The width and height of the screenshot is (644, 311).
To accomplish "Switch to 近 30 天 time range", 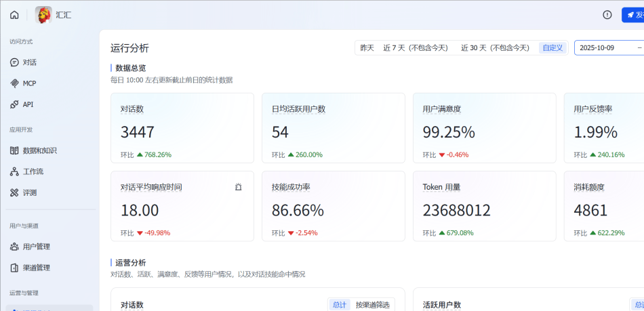I will (x=495, y=48).
